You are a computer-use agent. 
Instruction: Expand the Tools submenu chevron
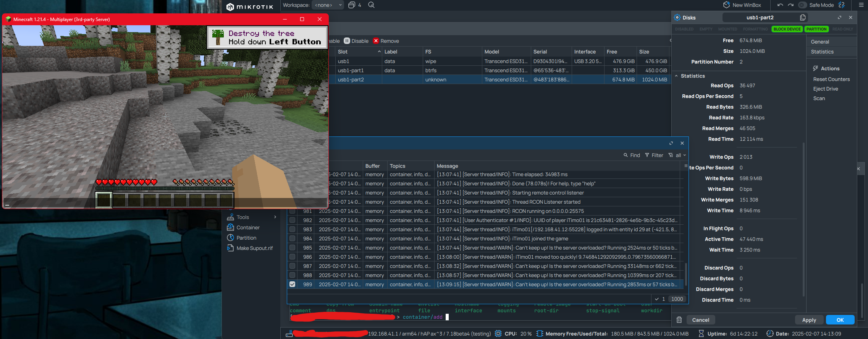tap(275, 217)
